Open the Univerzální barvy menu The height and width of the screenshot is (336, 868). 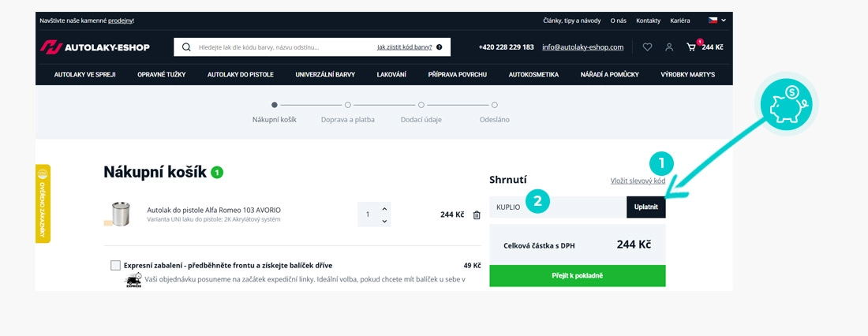(325, 75)
